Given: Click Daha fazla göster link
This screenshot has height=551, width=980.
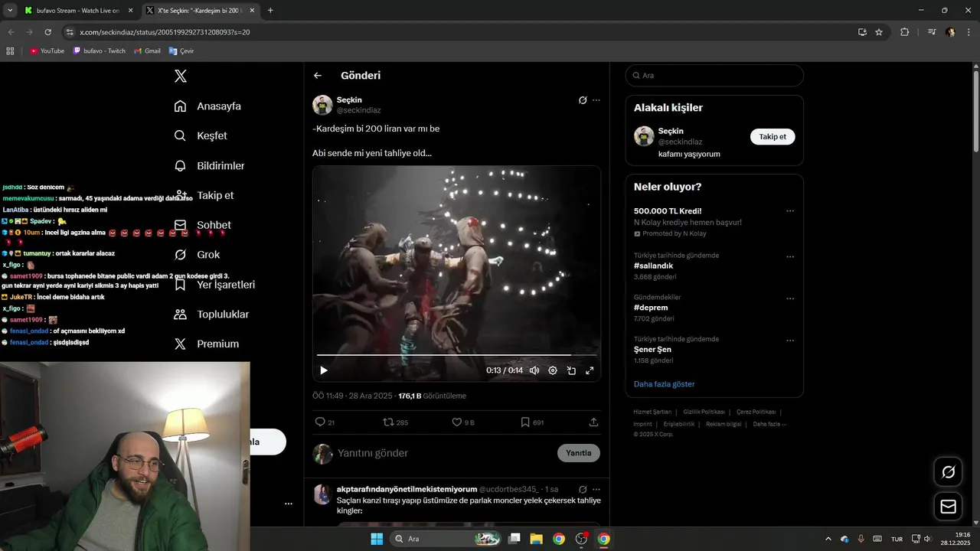Looking at the screenshot, I should point(665,384).
